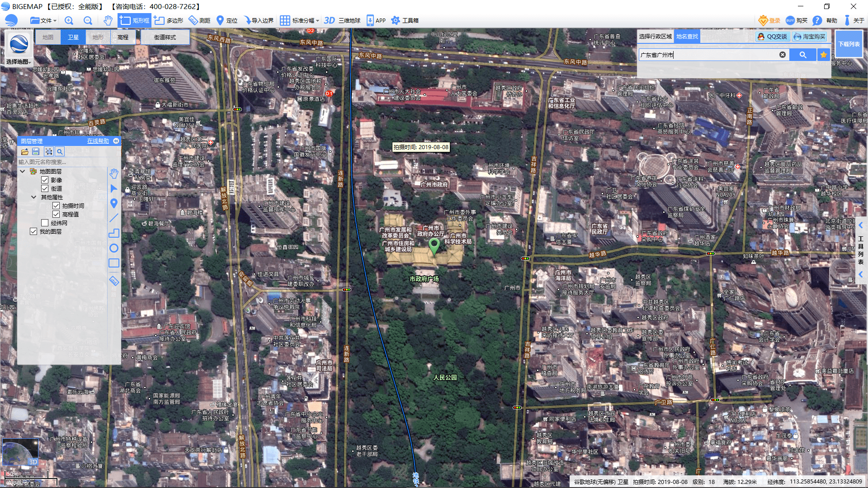Enable the 经纬网 graticule checkbox

45,223
